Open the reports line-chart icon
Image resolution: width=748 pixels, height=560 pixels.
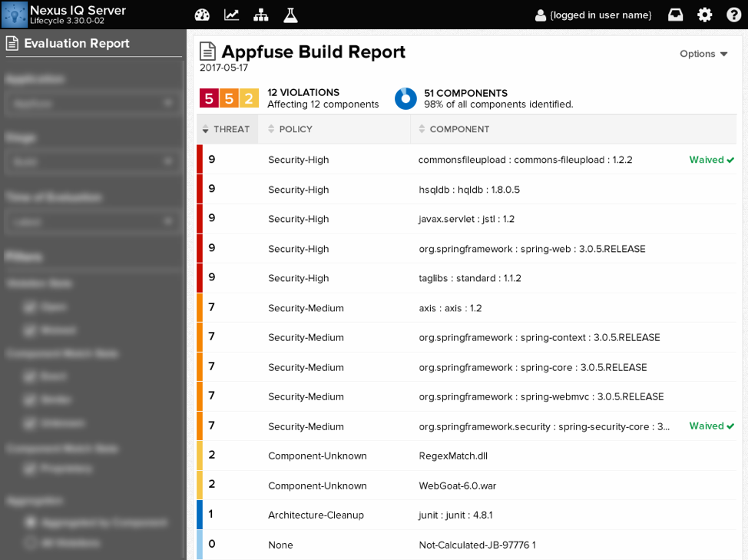[231, 15]
